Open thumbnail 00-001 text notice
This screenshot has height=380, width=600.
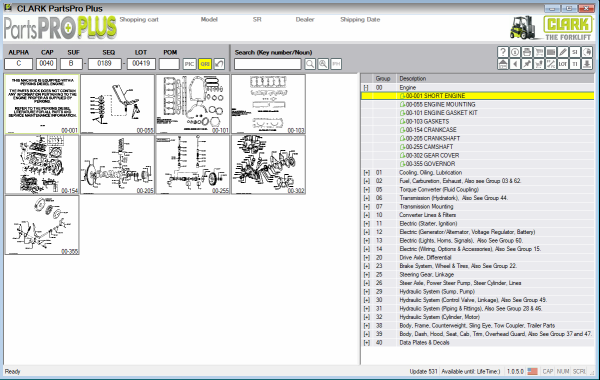pyautogui.click(x=42, y=104)
